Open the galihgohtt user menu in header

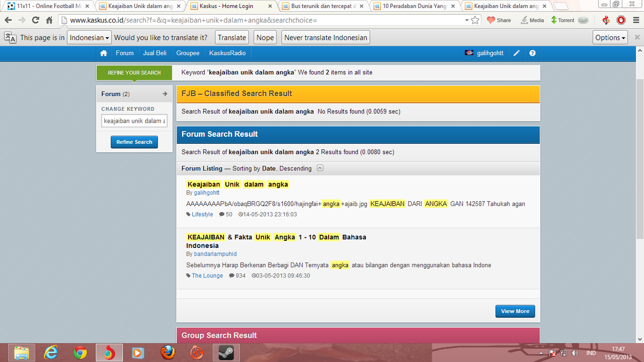point(485,53)
